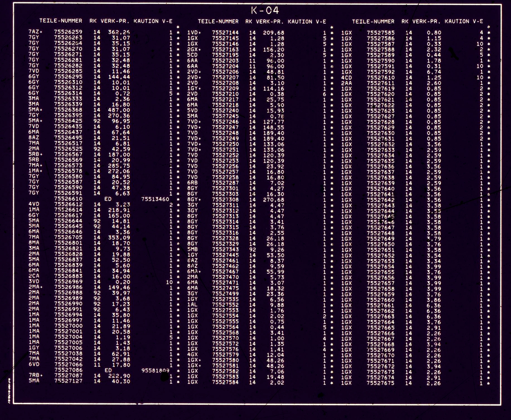This screenshot has width=511, height=420.
Task: Select part number 75526610
Action: coord(68,199)
